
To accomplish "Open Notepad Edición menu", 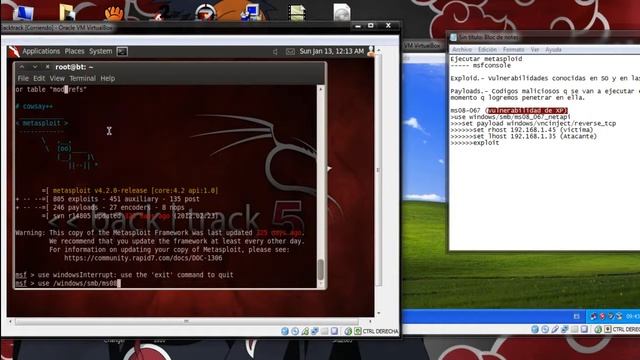I will click(487, 49).
